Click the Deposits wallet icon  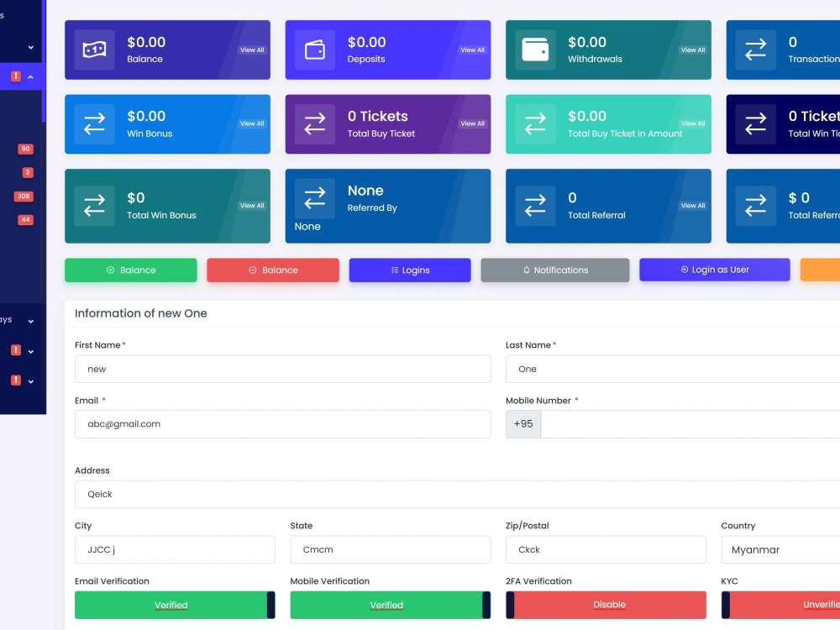click(315, 50)
